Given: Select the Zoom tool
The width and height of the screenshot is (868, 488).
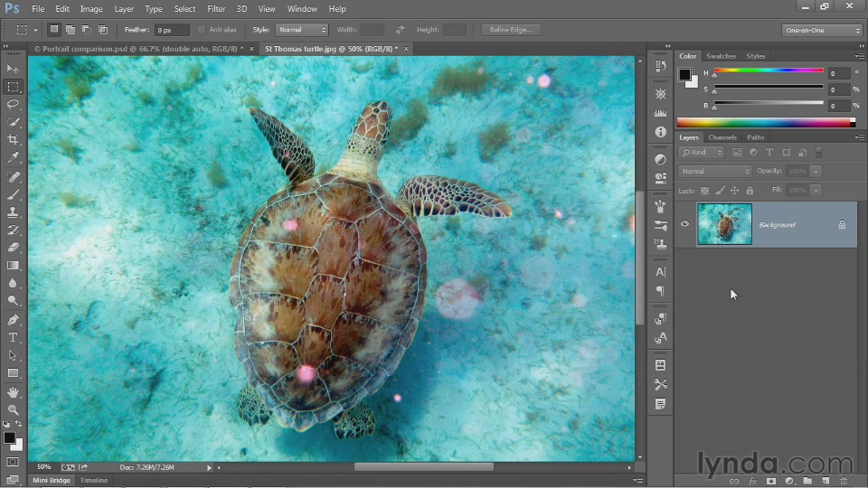Looking at the screenshot, I should (x=13, y=410).
